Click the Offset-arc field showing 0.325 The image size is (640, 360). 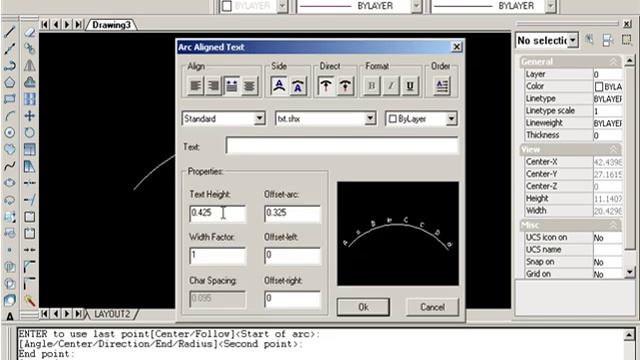tap(292, 213)
